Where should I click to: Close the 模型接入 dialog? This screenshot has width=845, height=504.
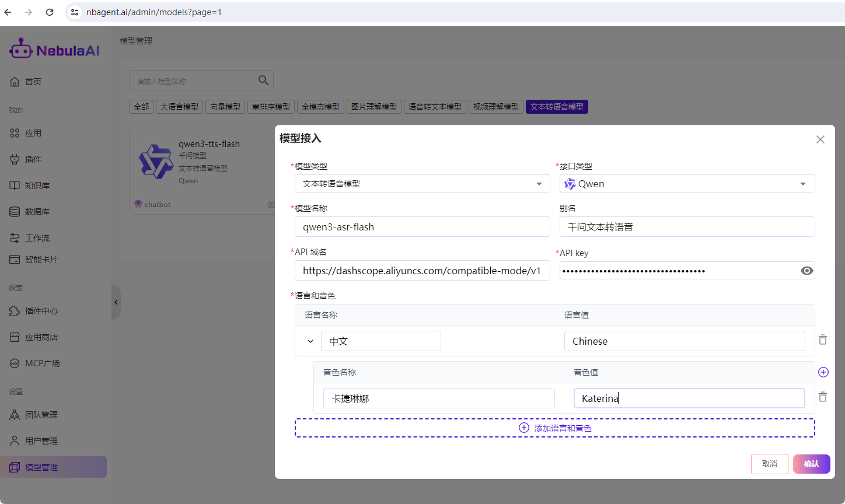820,139
